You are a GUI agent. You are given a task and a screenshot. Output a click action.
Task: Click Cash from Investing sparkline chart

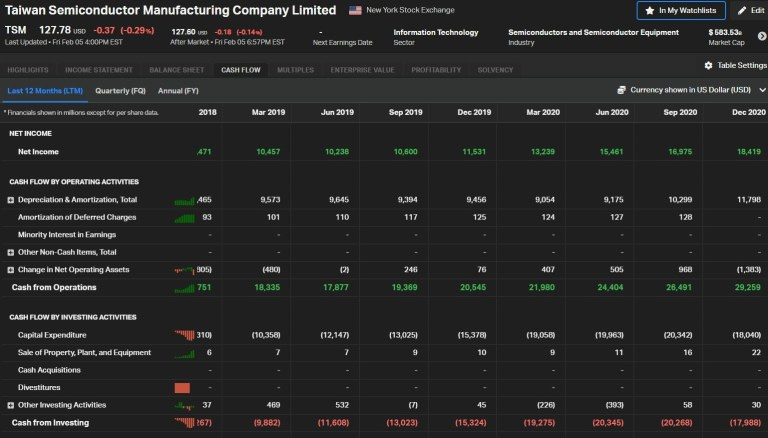(184, 422)
